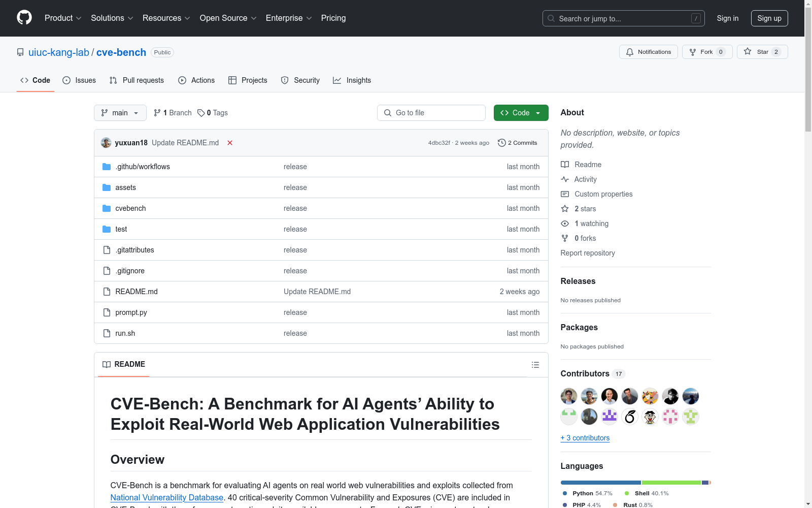Click the repository icon beside uiuc-kang-lab
This screenshot has width=812, height=508.
click(20, 52)
